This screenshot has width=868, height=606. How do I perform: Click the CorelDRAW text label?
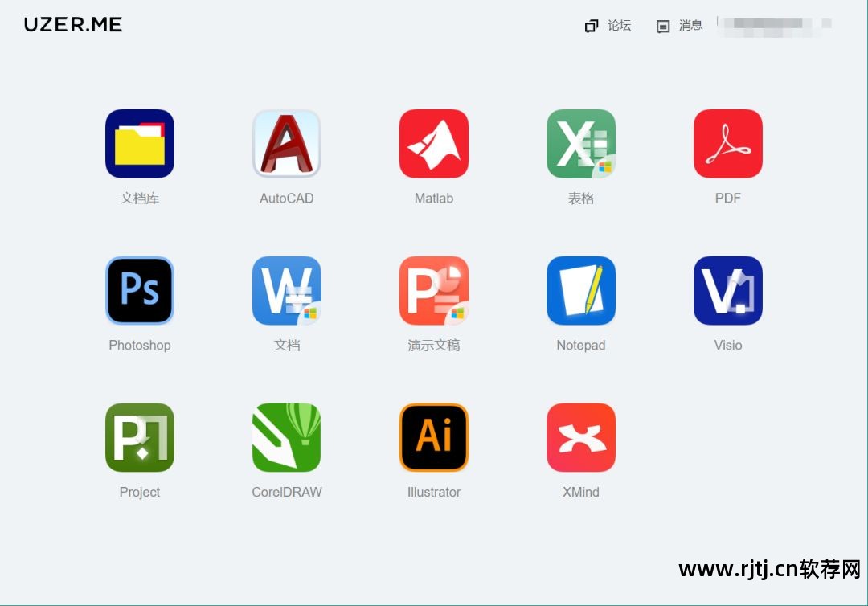click(x=287, y=492)
